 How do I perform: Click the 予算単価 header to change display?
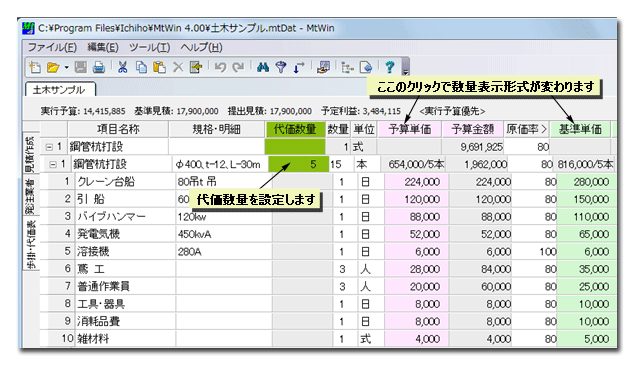tap(410, 129)
